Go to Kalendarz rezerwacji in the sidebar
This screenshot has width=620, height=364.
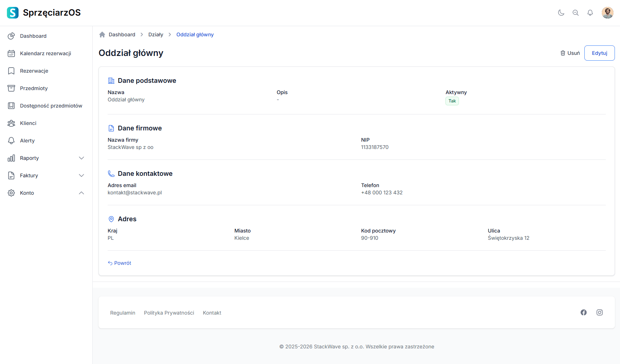coord(45,53)
